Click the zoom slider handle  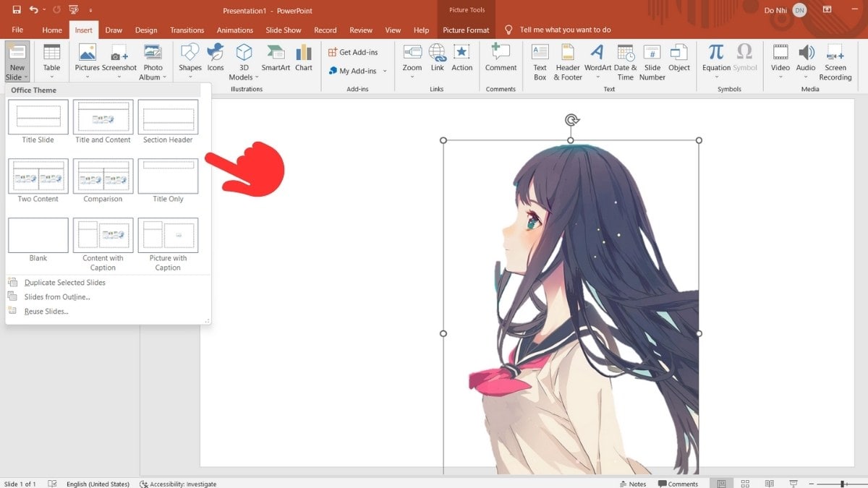843,484
